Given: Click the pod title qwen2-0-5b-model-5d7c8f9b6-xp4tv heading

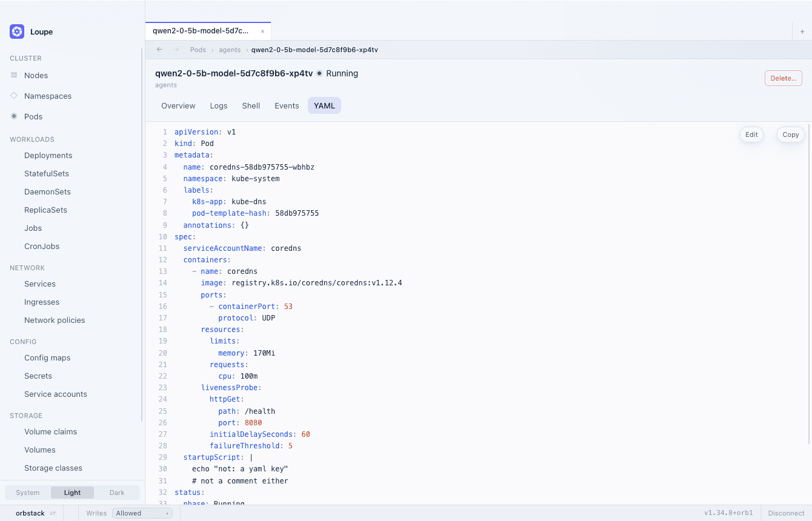Looking at the screenshot, I should [x=234, y=73].
